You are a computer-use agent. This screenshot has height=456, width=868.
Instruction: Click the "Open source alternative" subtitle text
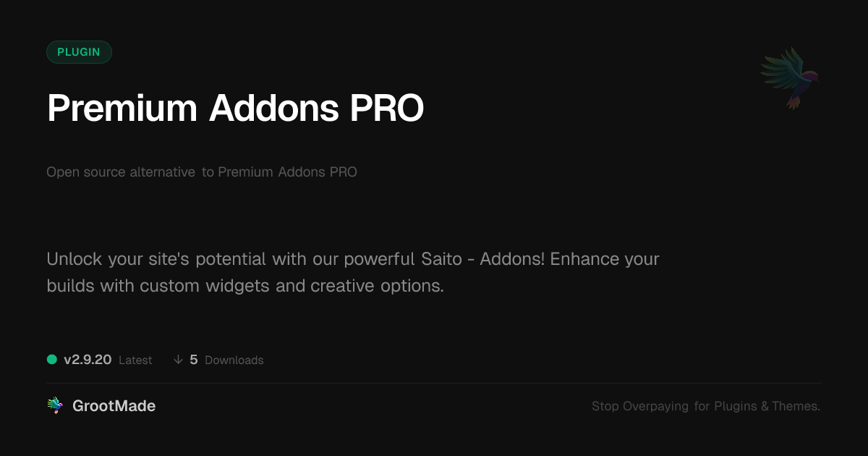click(x=121, y=172)
